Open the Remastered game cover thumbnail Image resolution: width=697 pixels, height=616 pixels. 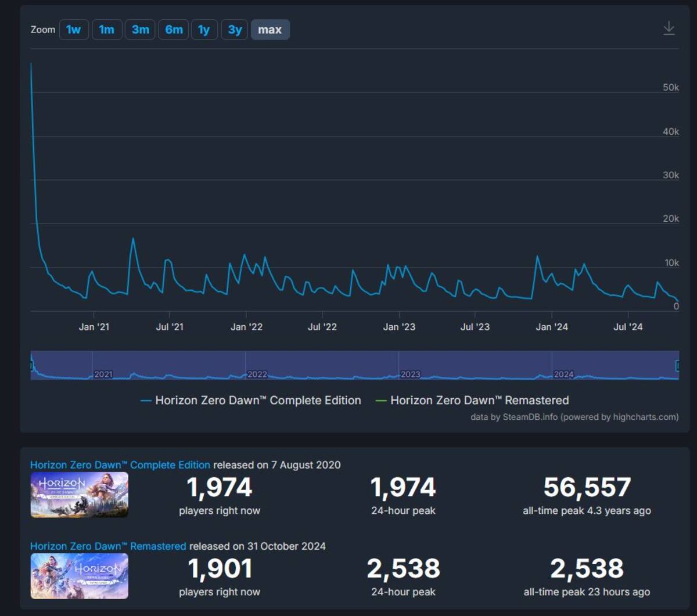click(x=80, y=576)
